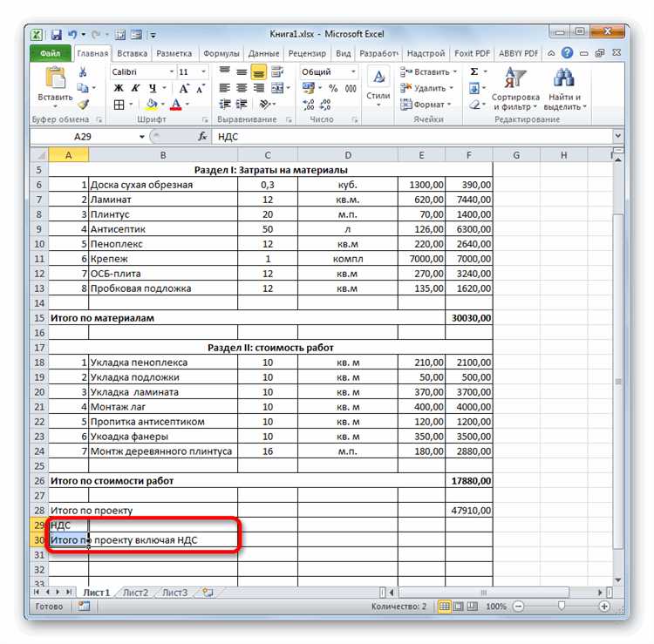Open the Общий number format dropdown
Viewport: 654px width, 644px height.
click(x=353, y=71)
